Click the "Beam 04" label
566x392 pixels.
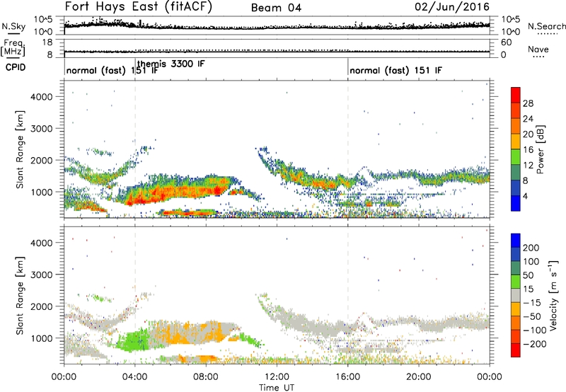[276, 8]
